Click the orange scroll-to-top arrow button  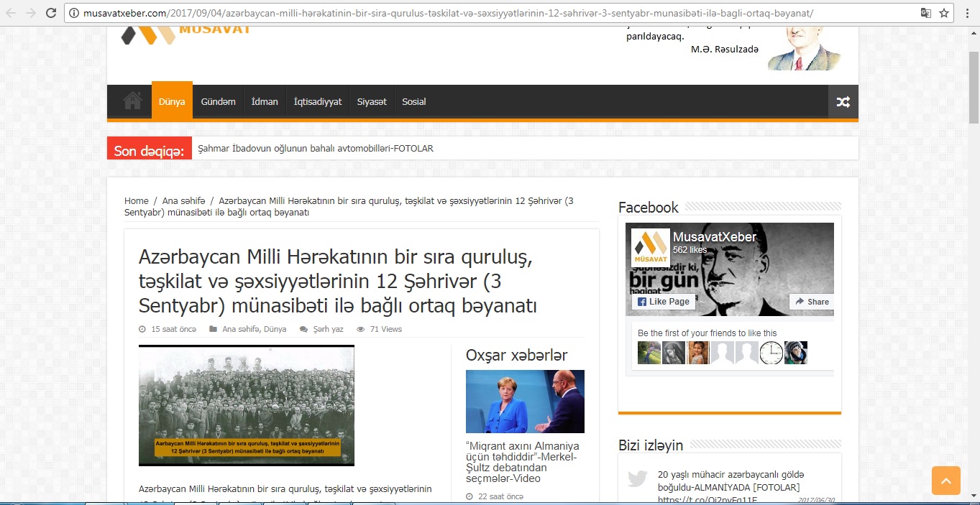coord(945,481)
